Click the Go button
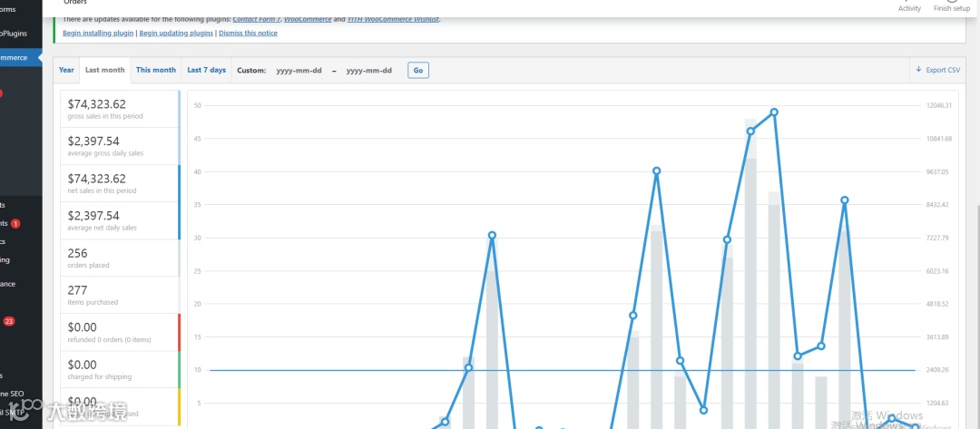The image size is (980, 429). (418, 71)
